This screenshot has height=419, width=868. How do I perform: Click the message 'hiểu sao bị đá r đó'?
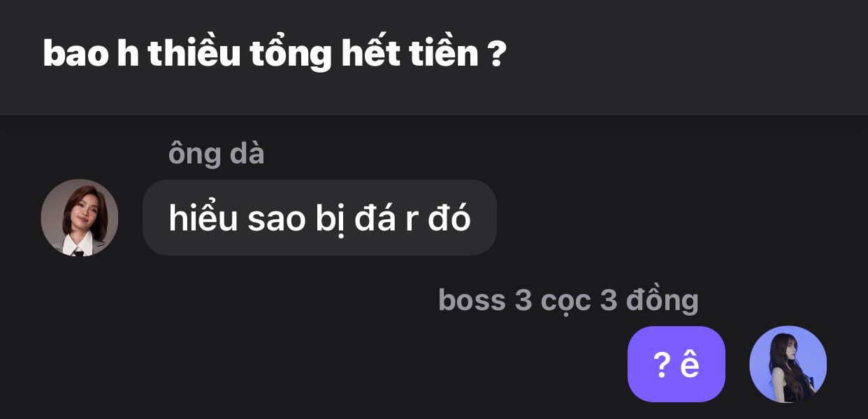[319, 218]
